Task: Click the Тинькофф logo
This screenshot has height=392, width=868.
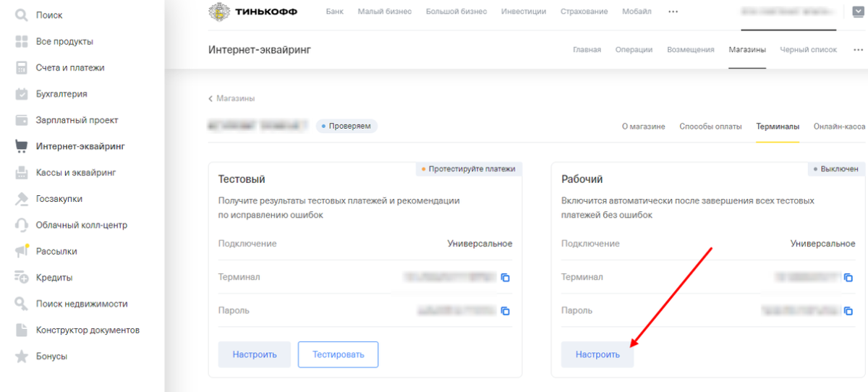Action: pyautogui.click(x=253, y=12)
